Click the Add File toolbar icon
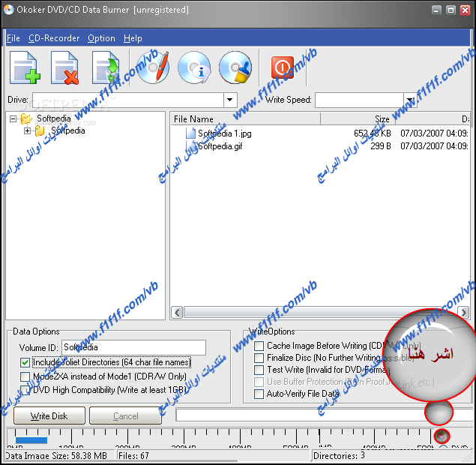Viewport: 476px width, 465px height. [x=25, y=67]
